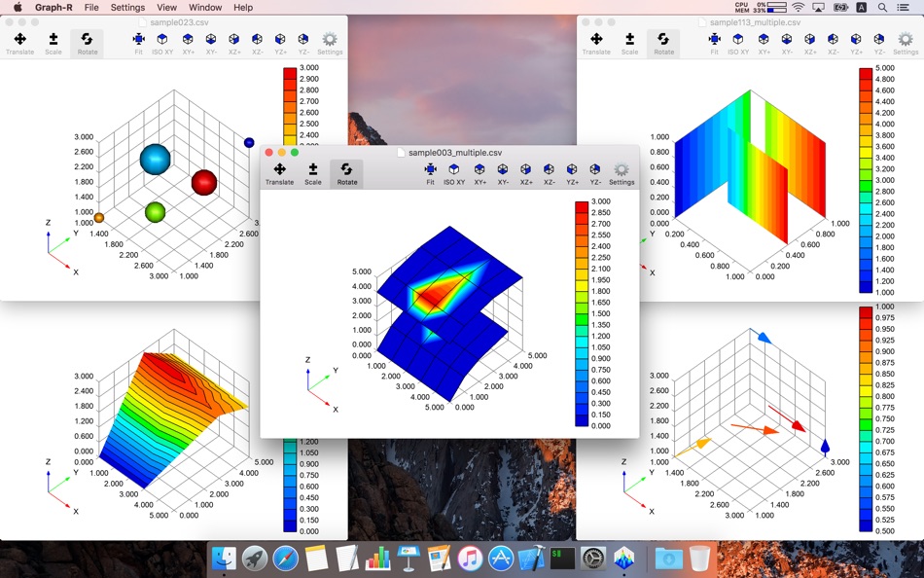Set XZ+ view in sample023.csv window
This screenshot has height=578, width=924.
pos(234,44)
